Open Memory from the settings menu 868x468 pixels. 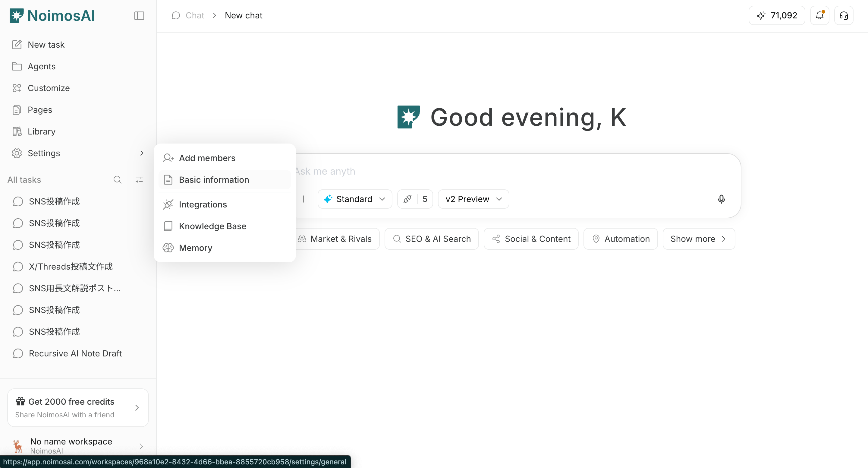(225, 248)
